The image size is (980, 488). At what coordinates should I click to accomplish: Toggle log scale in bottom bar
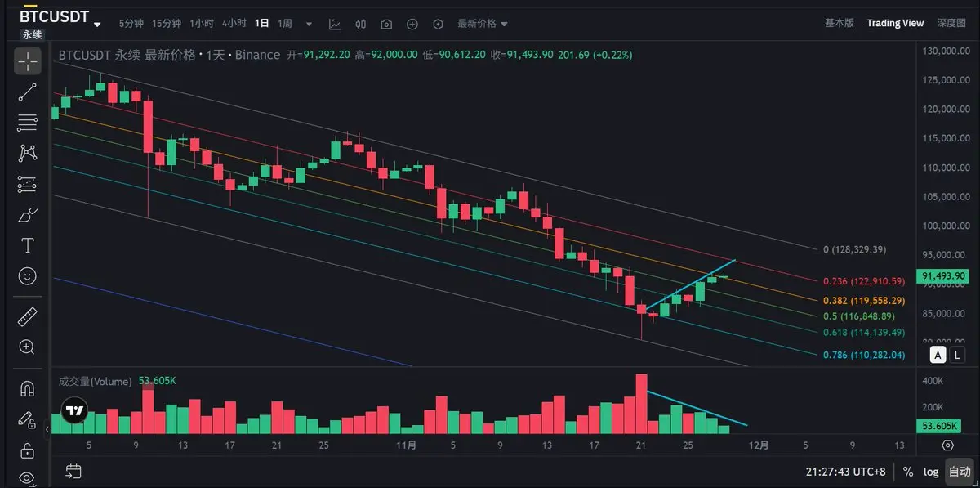[931, 472]
